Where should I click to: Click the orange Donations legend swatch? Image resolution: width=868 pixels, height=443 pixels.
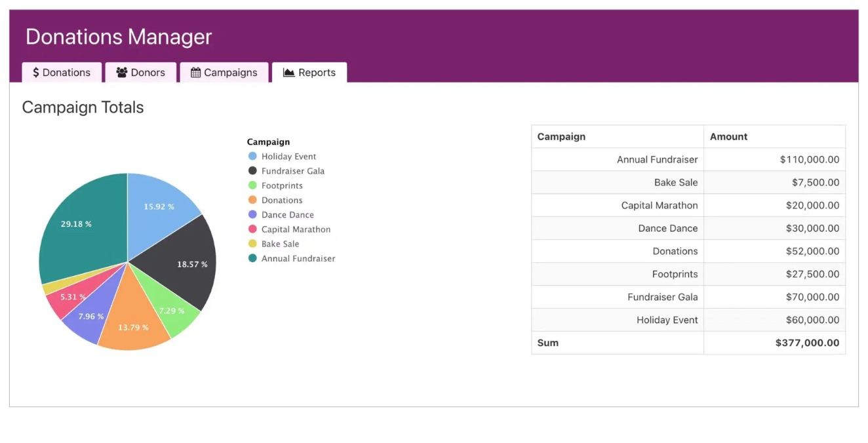point(252,200)
